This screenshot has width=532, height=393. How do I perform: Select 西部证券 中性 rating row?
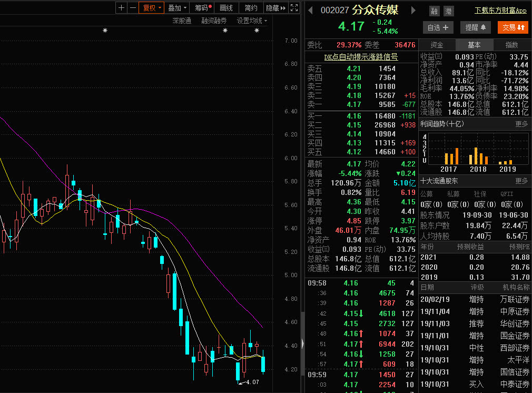click(x=475, y=348)
